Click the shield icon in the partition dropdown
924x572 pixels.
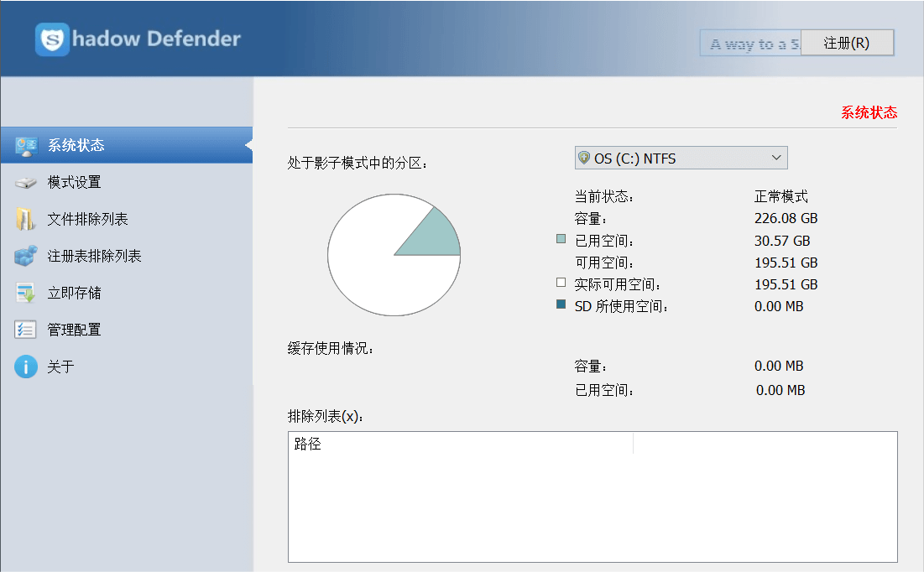point(584,158)
